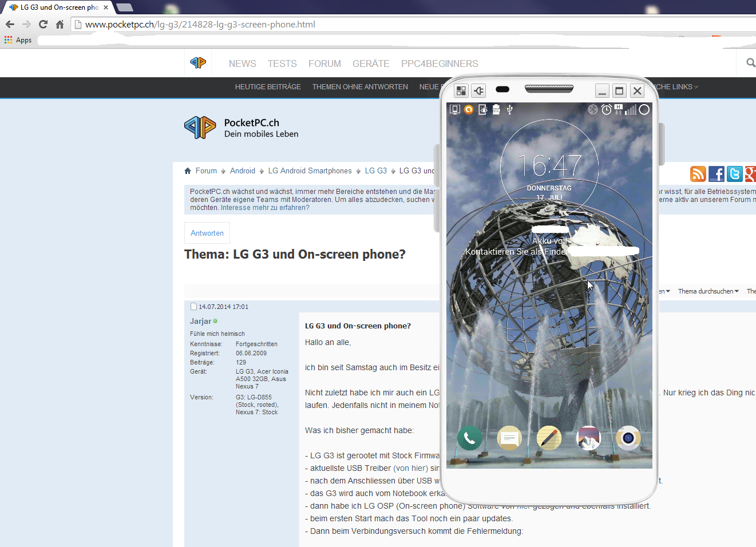756x547 pixels.
Task: Tap the alarm clock status icon on the phone
Action: (607, 109)
